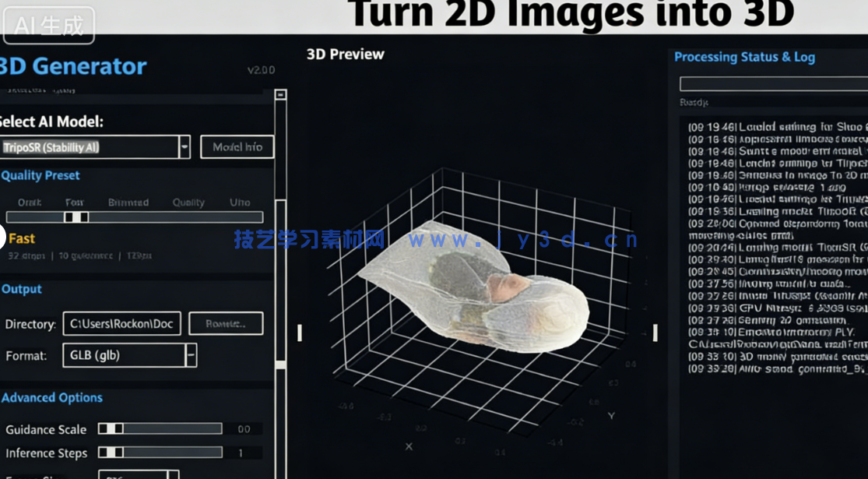Click the 3D Preview panel title

[344, 54]
